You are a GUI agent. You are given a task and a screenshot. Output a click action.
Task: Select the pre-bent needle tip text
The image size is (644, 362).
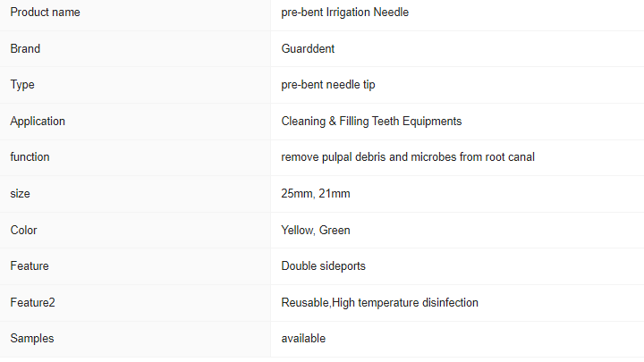[328, 85]
